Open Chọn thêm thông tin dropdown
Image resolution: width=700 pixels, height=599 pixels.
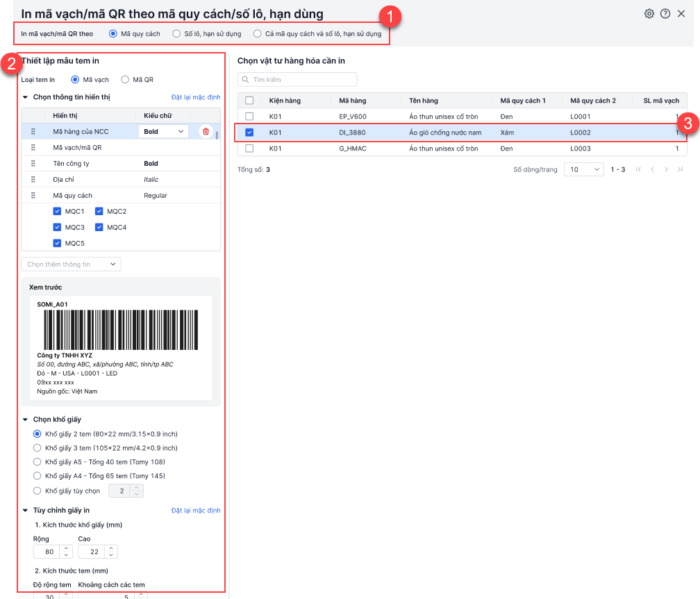(x=72, y=264)
